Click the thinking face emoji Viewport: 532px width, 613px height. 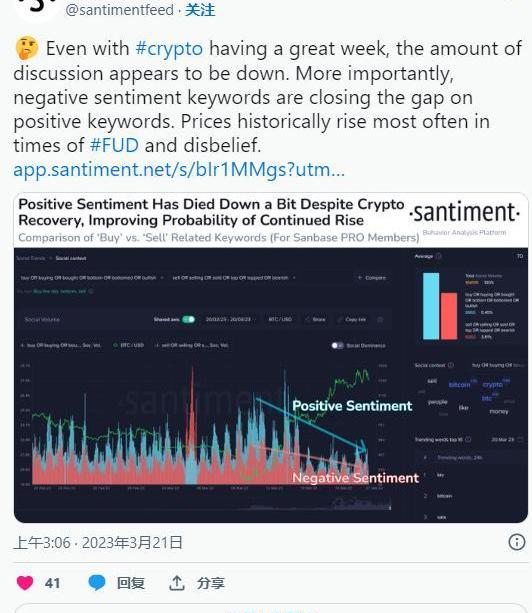(27, 48)
